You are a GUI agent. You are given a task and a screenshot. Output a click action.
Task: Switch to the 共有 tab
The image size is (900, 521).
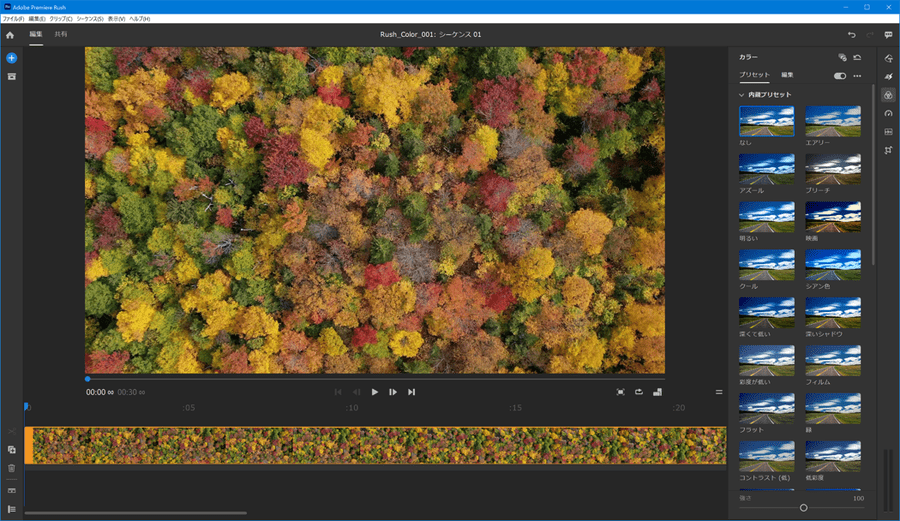(61, 35)
